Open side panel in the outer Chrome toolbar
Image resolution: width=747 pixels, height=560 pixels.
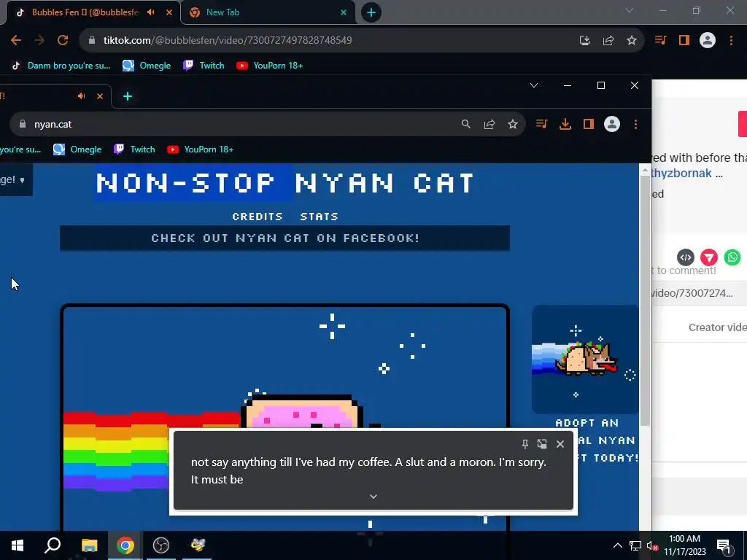coord(684,41)
